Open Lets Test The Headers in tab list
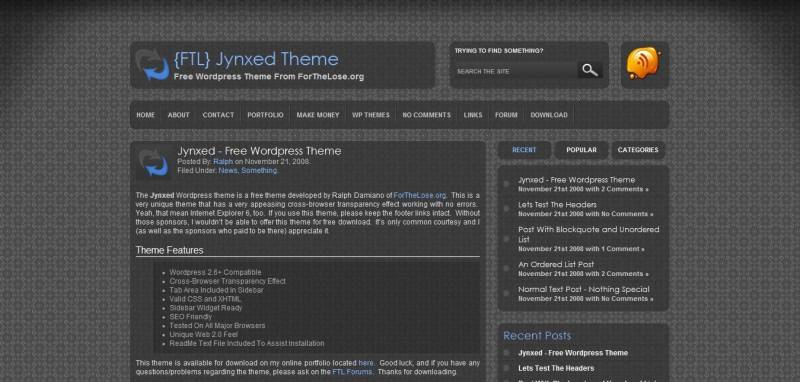Screen dimensions: 800x382 coord(557,205)
